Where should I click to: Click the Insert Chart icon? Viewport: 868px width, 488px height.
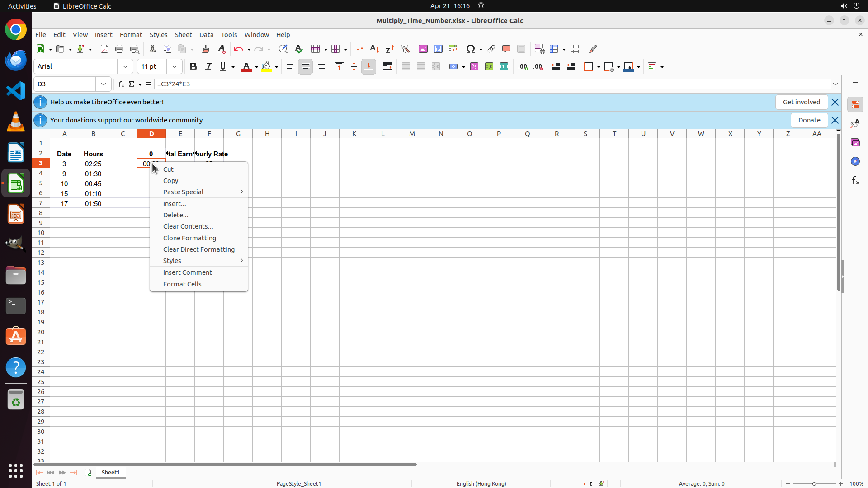[x=438, y=49]
